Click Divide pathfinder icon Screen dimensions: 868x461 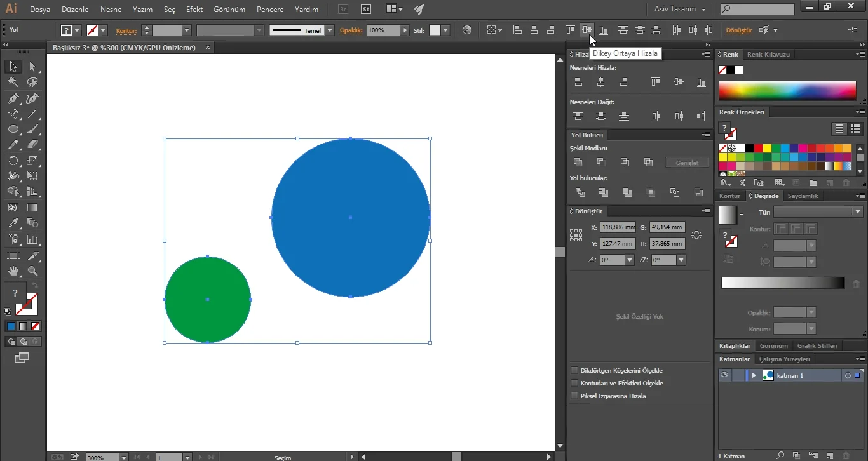[580, 192]
